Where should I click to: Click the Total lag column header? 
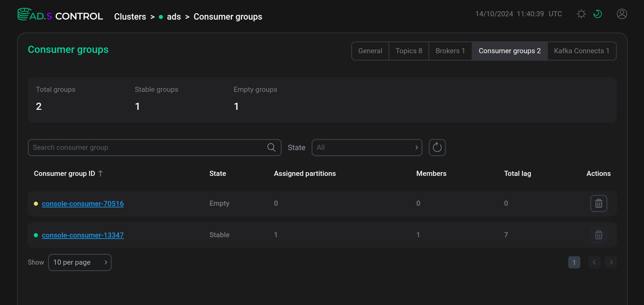tap(517, 174)
